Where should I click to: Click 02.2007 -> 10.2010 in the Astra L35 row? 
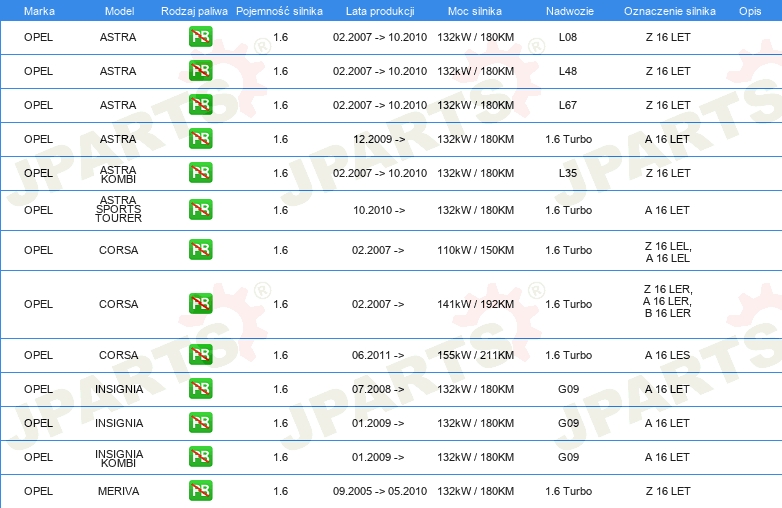coord(380,173)
